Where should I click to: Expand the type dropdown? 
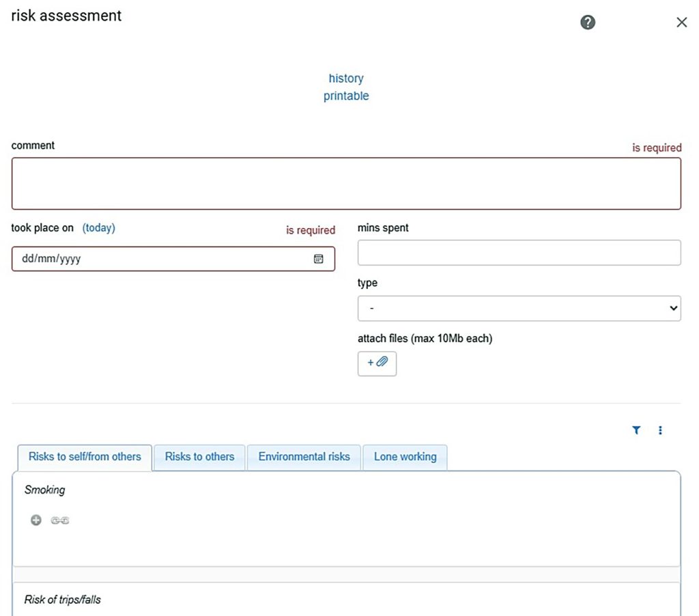[519, 308]
